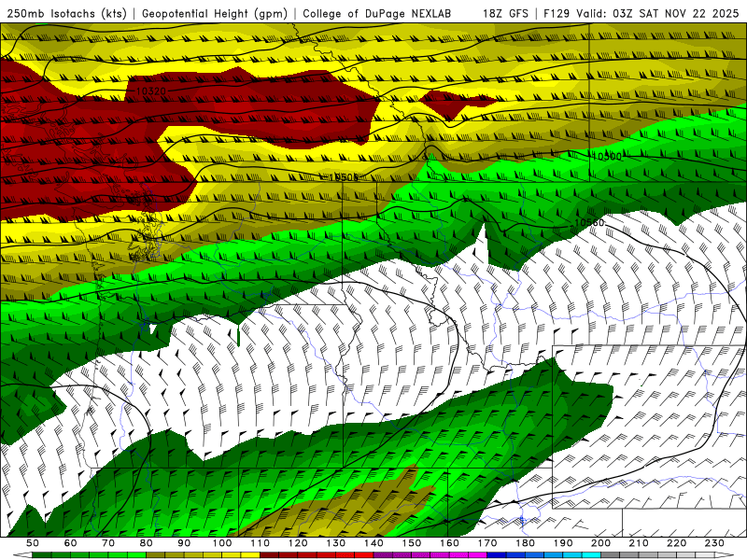The height and width of the screenshot is (560, 747).
Task: Click the 130 value on the color scale
Action: [336, 543]
